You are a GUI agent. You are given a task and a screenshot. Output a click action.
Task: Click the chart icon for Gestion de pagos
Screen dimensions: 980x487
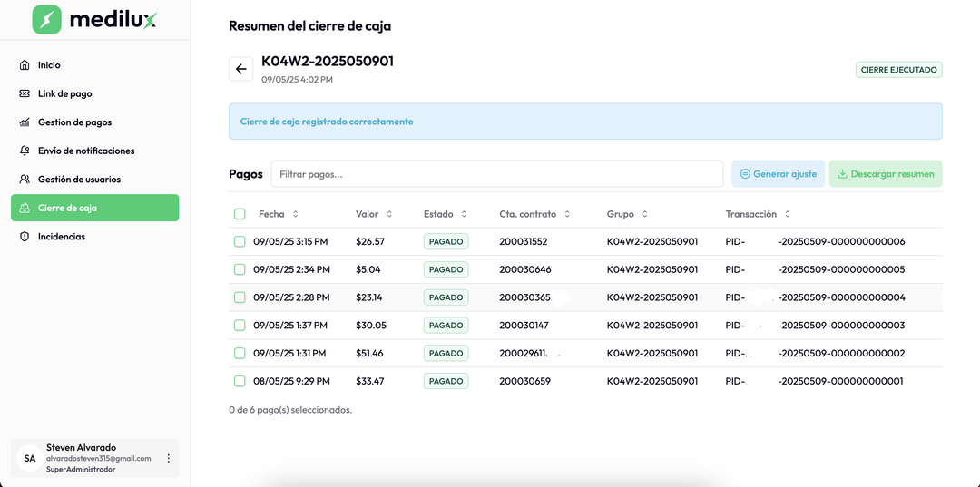pyautogui.click(x=24, y=122)
